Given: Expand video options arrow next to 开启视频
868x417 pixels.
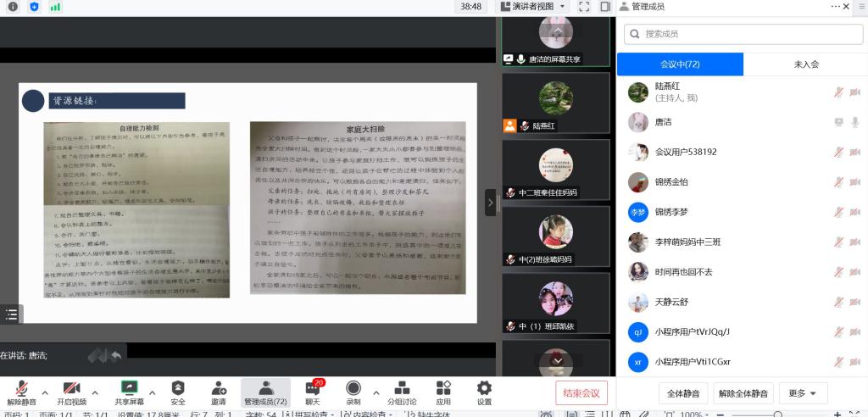Looking at the screenshot, I should 95,392.
